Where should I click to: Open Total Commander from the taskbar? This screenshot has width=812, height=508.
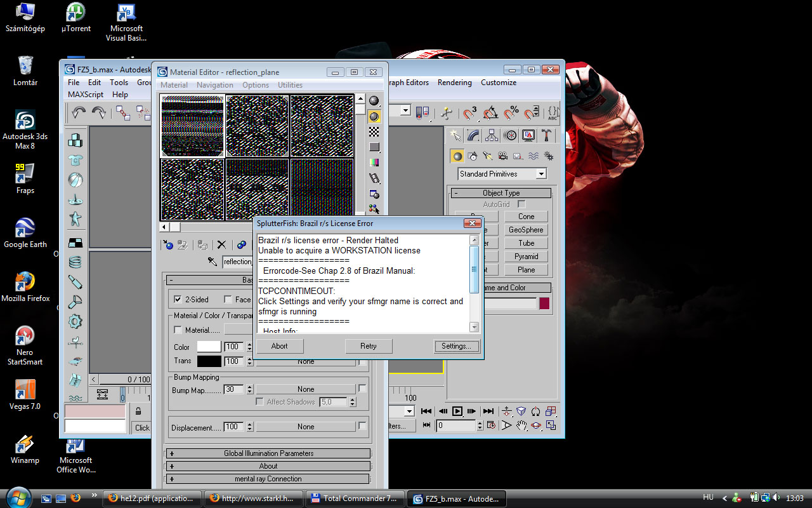pyautogui.click(x=355, y=498)
